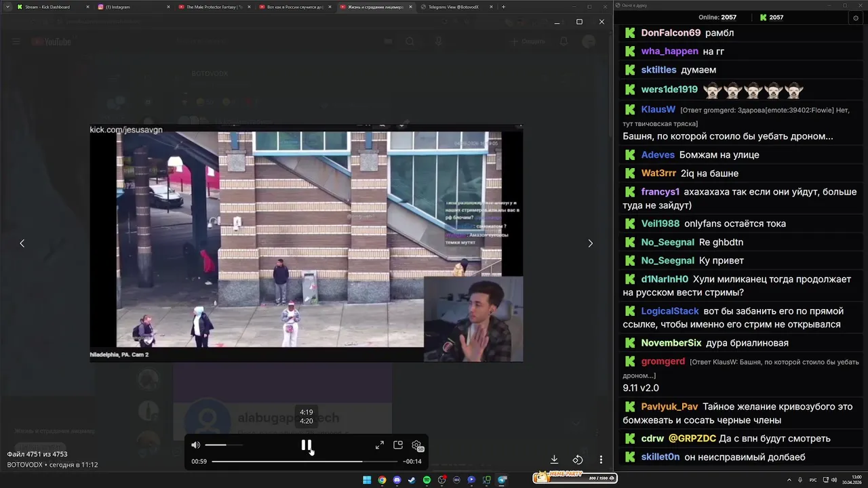868x488 pixels.
Task: Maximize the media viewer window
Action: 579,22
